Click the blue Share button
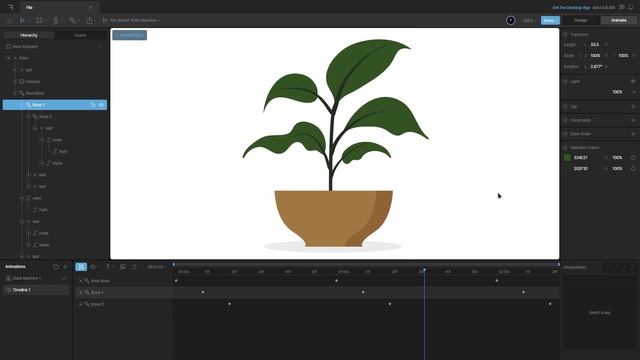640x360 pixels. (x=550, y=20)
